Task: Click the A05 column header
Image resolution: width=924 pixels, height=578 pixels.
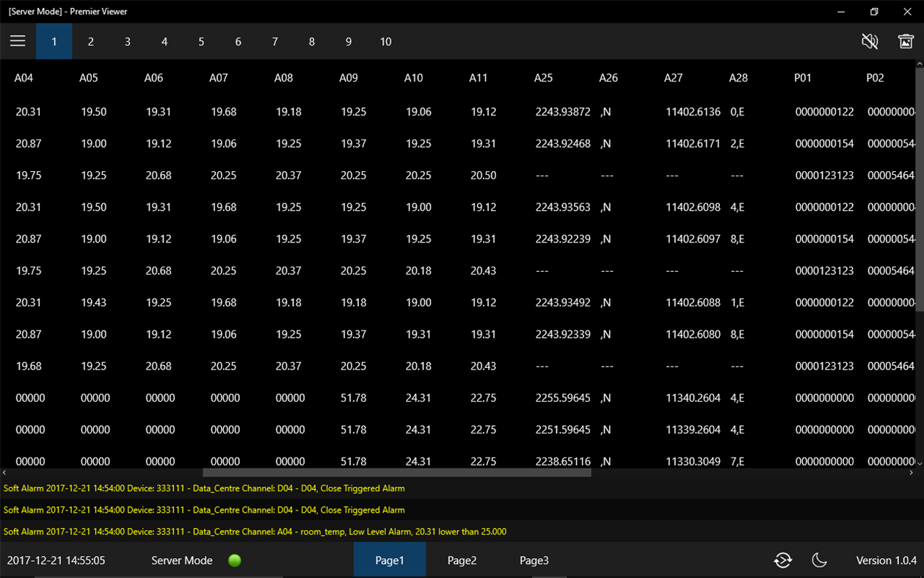Action: pos(88,78)
